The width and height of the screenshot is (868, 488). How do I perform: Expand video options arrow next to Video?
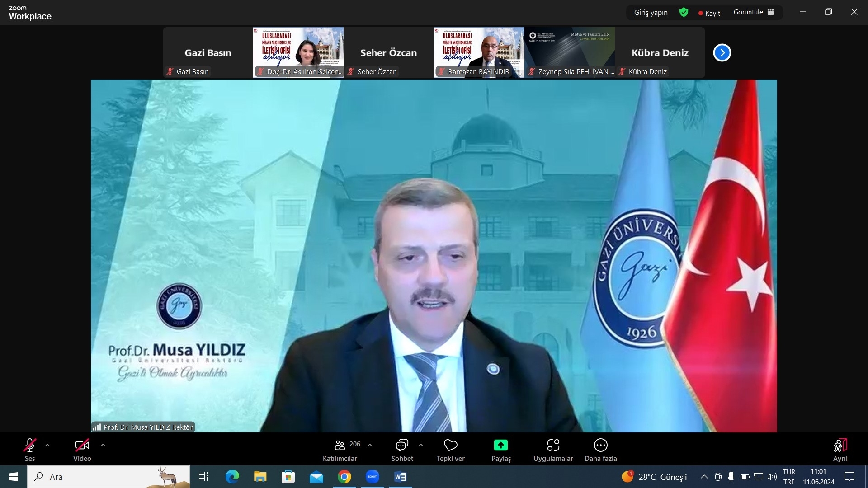(x=103, y=445)
